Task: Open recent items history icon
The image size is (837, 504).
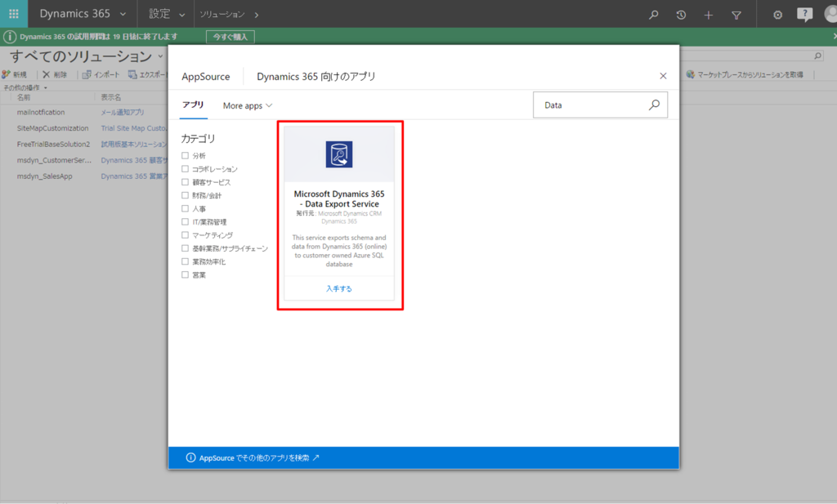Action: (681, 15)
